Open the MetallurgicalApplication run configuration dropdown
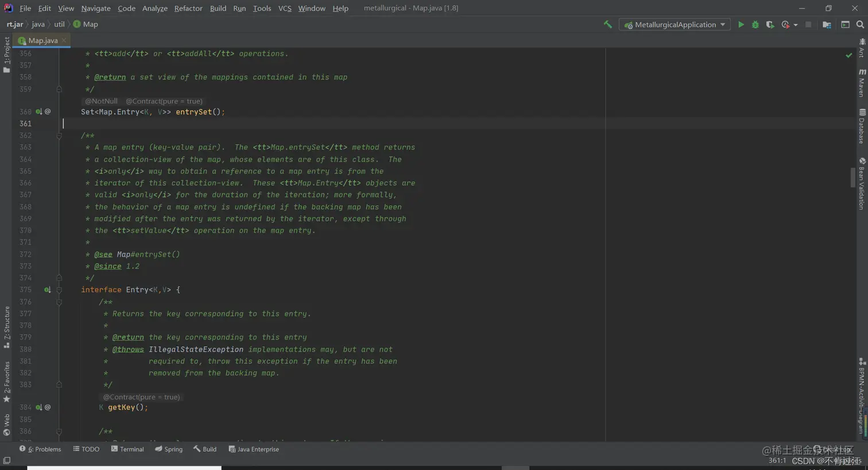The height and width of the screenshot is (470, 868). point(675,25)
